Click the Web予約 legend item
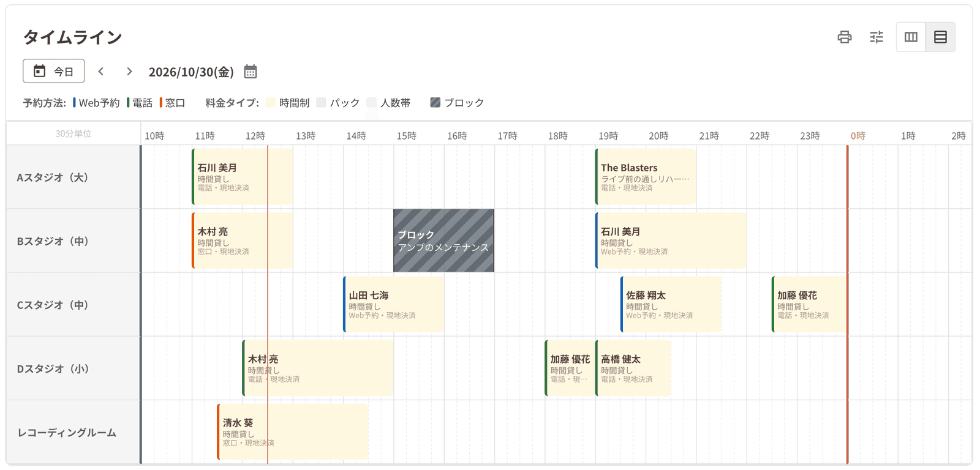 [x=96, y=103]
